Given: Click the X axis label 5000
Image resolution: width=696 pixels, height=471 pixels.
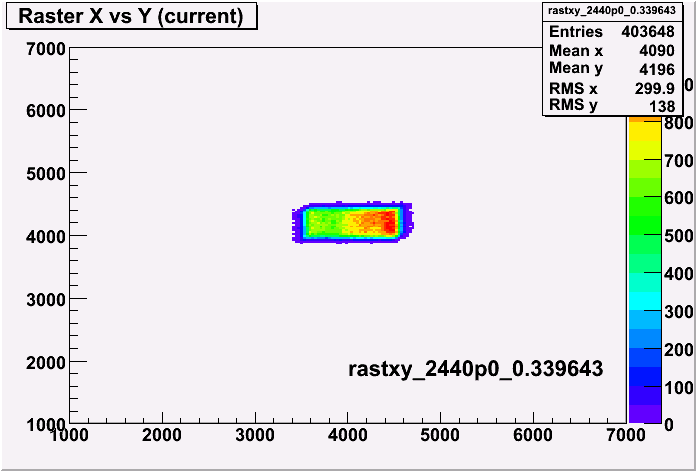Looking at the screenshot, I should point(440,435).
